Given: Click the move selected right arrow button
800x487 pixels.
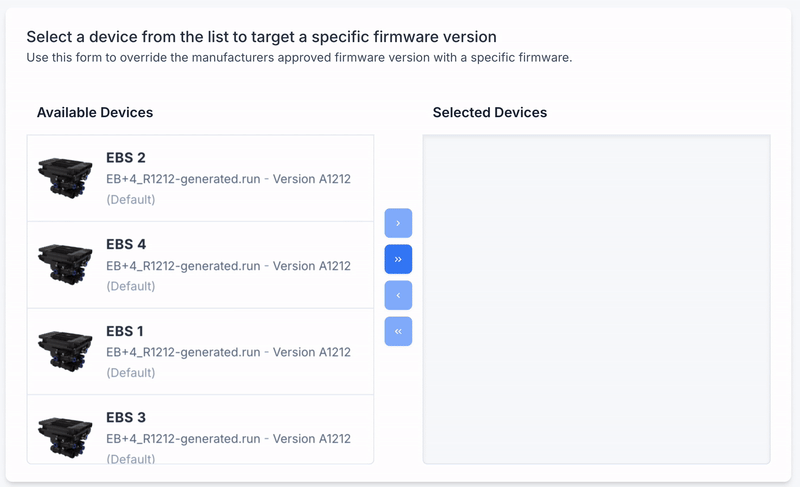Looking at the screenshot, I should (398, 223).
